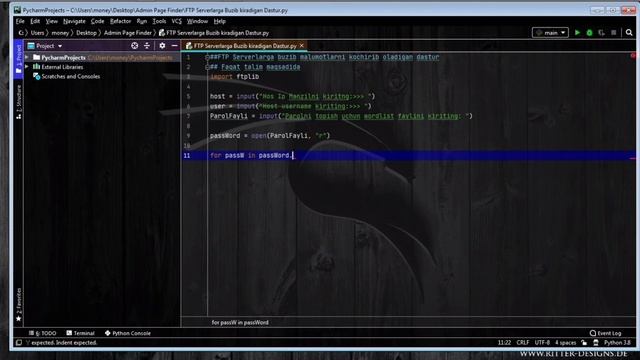This screenshot has height=360, width=640.
Task: Change the 4 spaces indent setting
Action: point(565,342)
